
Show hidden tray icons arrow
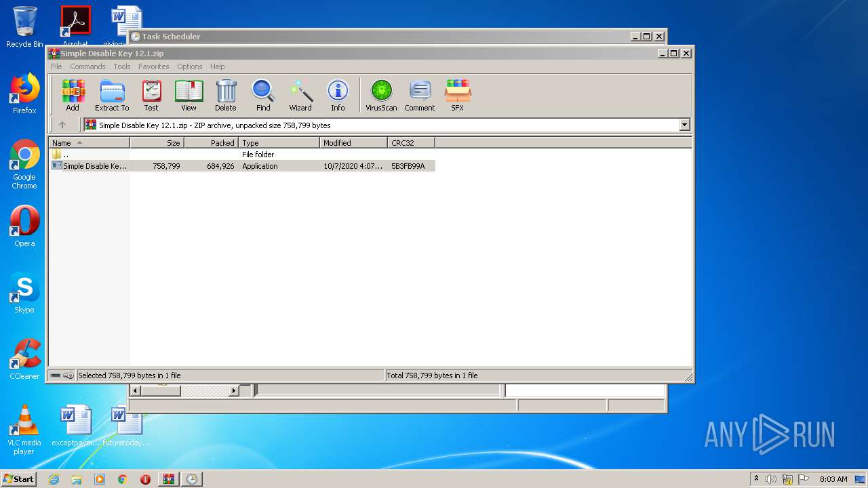tap(756, 479)
